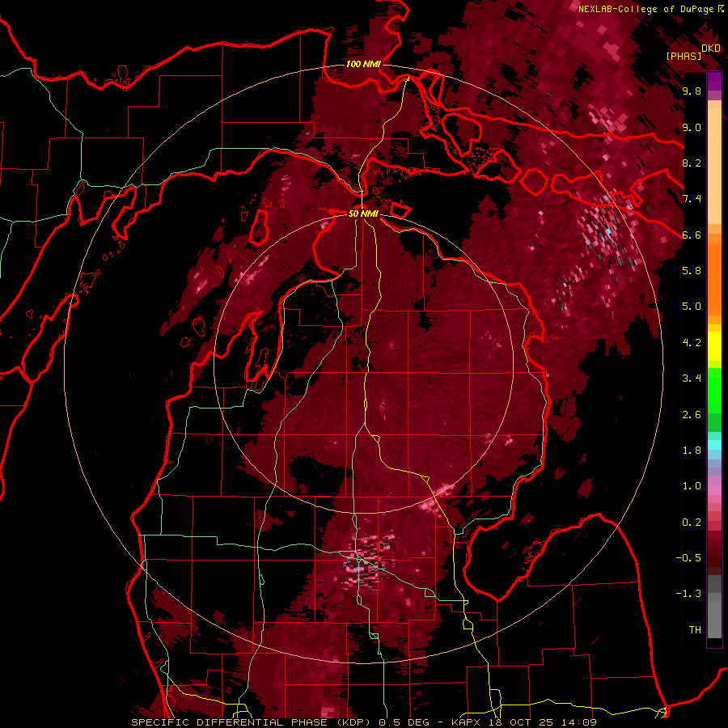Click the 6.6 value on color scale
The height and width of the screenshot is (728, 728).
click(x=692, y=235)
